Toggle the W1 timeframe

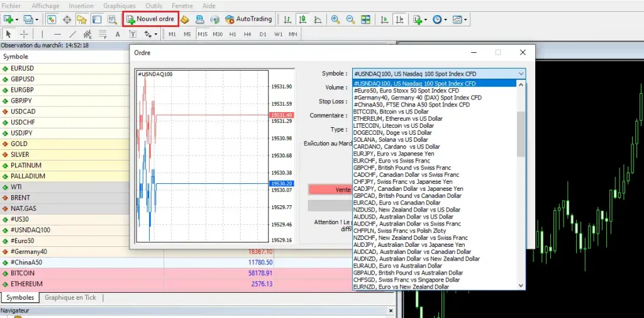(278, 34)
